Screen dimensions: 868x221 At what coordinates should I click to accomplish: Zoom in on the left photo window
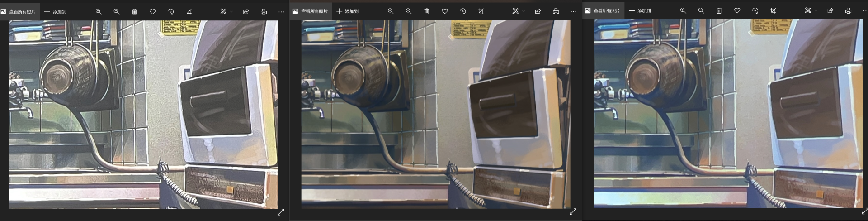[x=99, y=11]
